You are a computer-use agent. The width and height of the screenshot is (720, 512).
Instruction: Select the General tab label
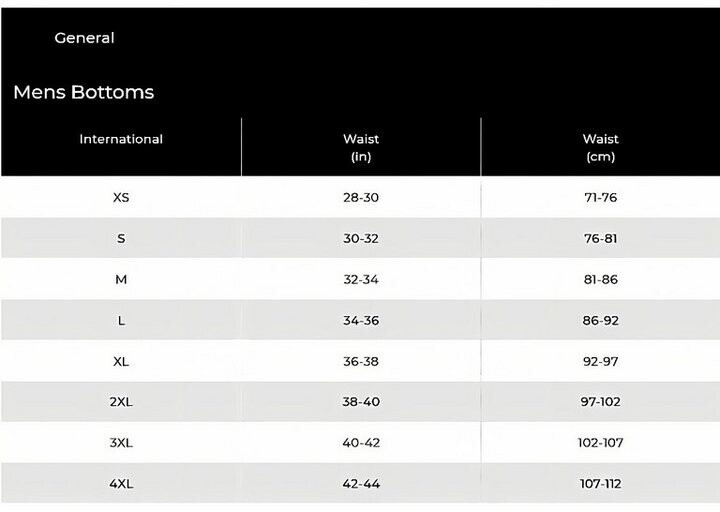(x=84, y=38)
